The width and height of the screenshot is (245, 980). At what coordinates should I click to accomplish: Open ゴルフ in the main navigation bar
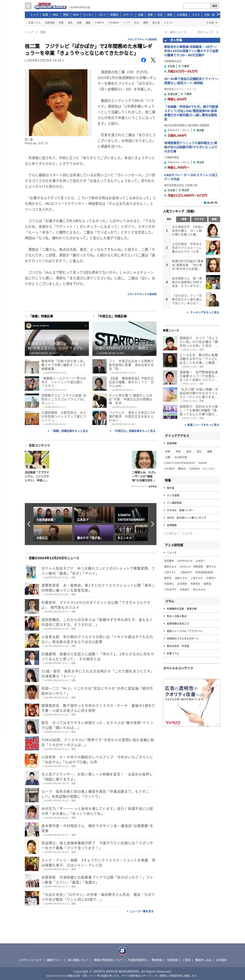102,15
